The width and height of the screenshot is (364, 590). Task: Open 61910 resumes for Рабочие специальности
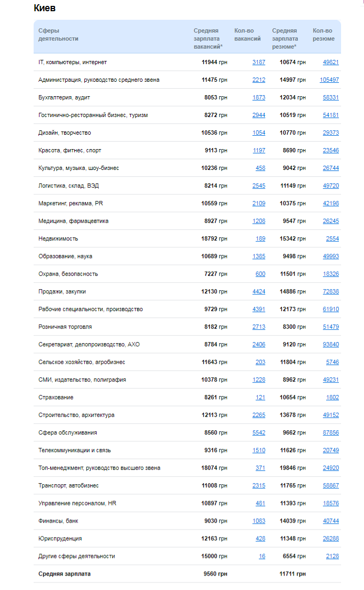click(330, 309)
